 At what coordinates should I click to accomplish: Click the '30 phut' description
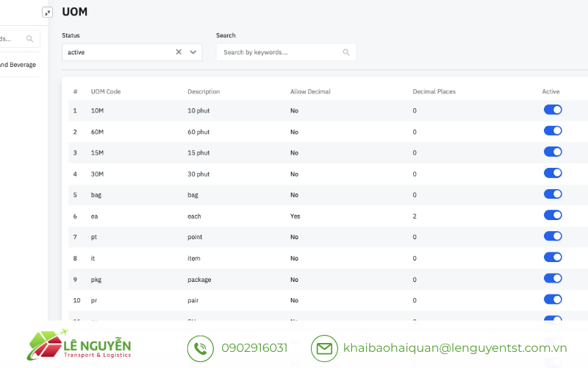[198, 174]
